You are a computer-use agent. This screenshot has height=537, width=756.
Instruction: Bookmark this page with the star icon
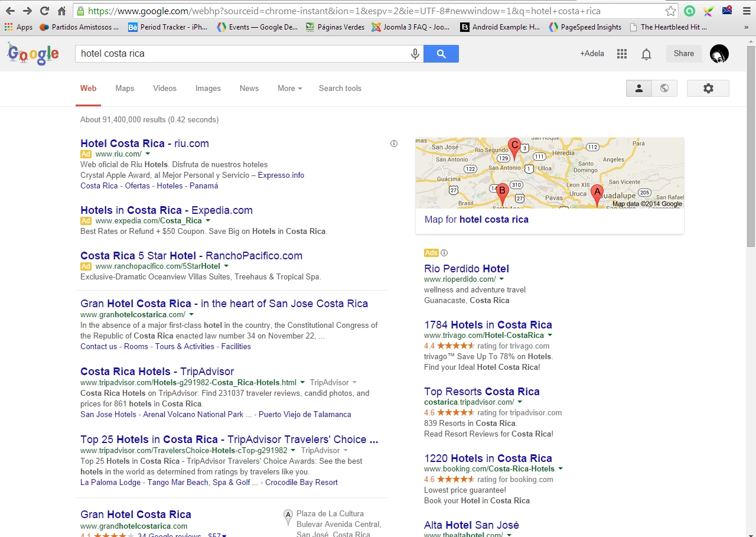(x=670, y=11)
